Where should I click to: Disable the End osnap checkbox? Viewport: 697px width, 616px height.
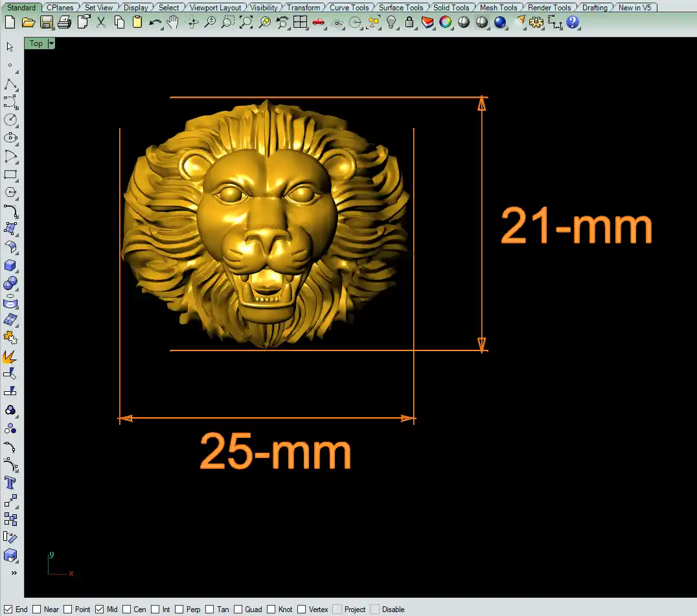coord(8,609)
